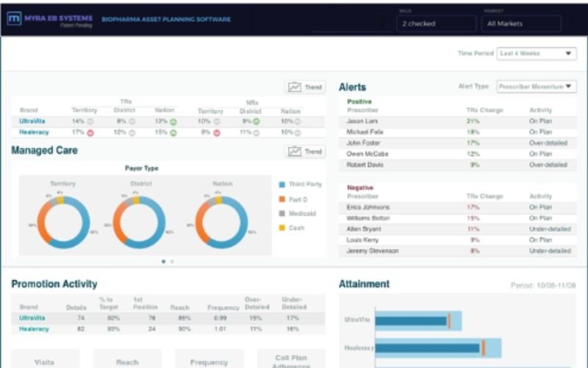Click the Activity header under Negative alerts
This screenshot has width=588, height=368.
point(540,197)
